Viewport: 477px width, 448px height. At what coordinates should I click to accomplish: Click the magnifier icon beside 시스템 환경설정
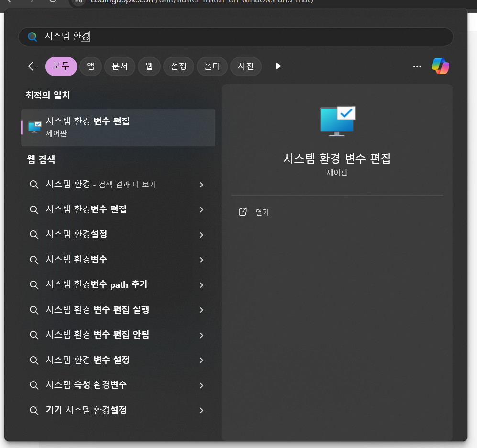click(34, 235)
